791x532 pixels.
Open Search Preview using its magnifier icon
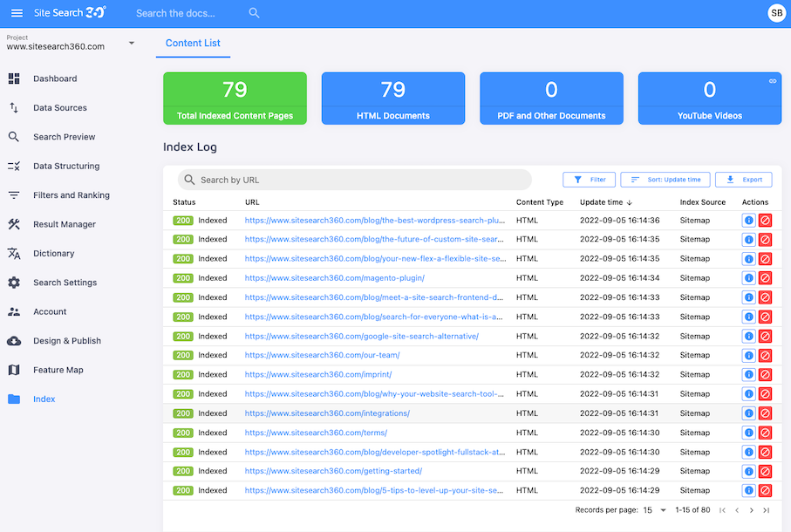tap(15, 137)
